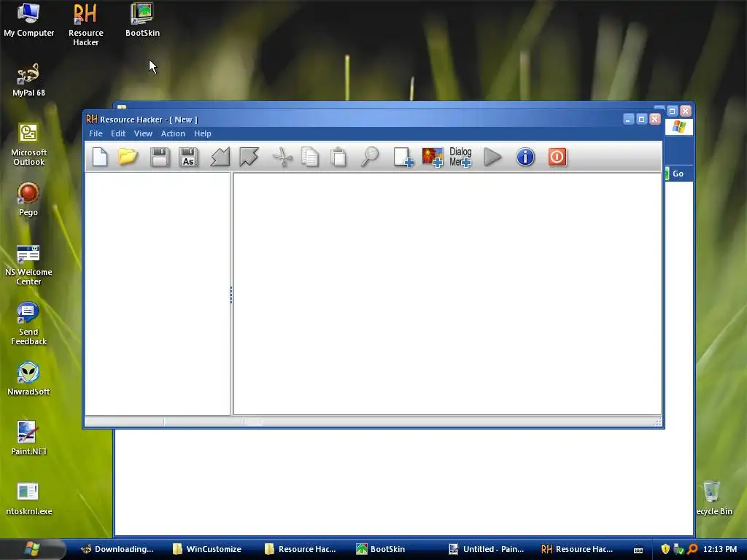Select the ntoskrnl.exe desktop file
The width and height of the screenshot is (747, 560).
pyautogui.click(x=28, y=499)
